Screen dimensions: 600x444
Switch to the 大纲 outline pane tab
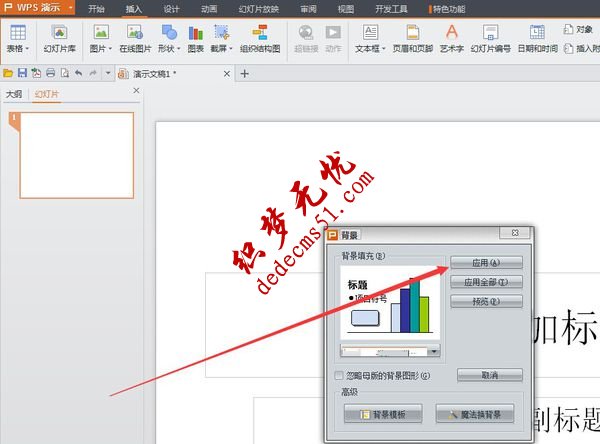(14, 94)
